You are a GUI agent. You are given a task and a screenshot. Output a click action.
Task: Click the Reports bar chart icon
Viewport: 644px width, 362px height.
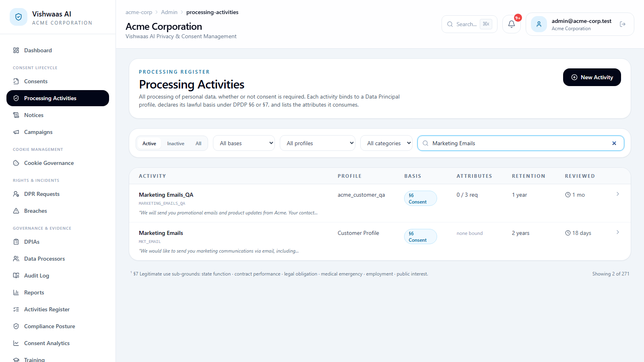(16, 292)
